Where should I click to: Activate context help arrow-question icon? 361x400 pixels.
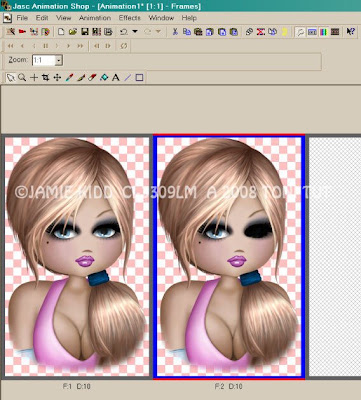click(x=350, y=32)
